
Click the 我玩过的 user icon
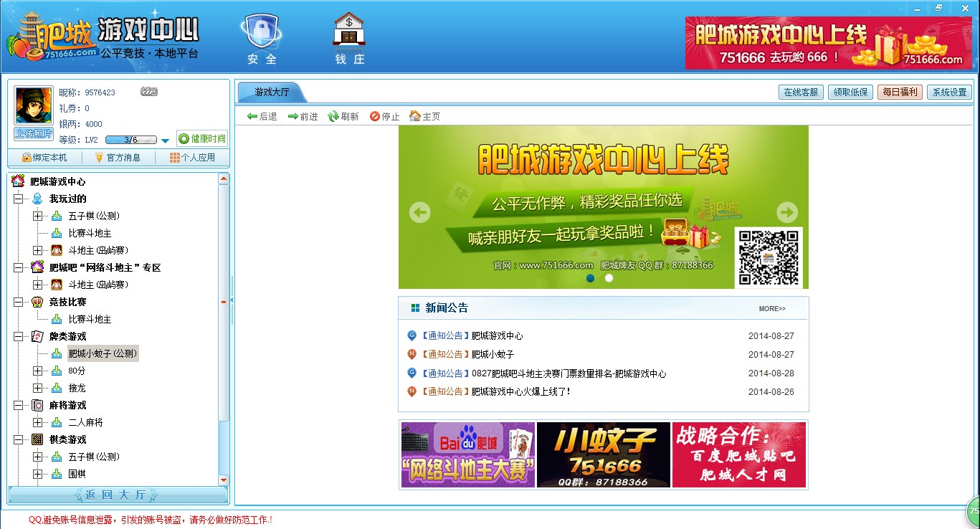pos(37,199)
